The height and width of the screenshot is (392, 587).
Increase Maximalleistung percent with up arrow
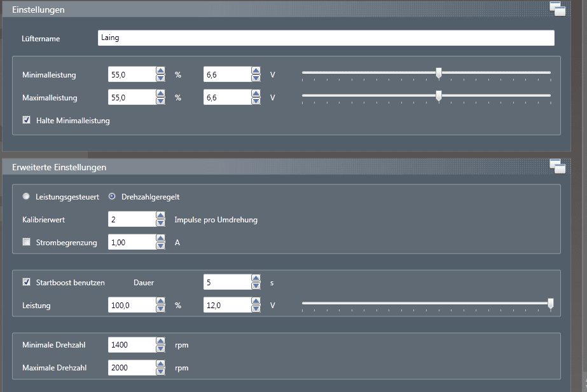(160, 93)
